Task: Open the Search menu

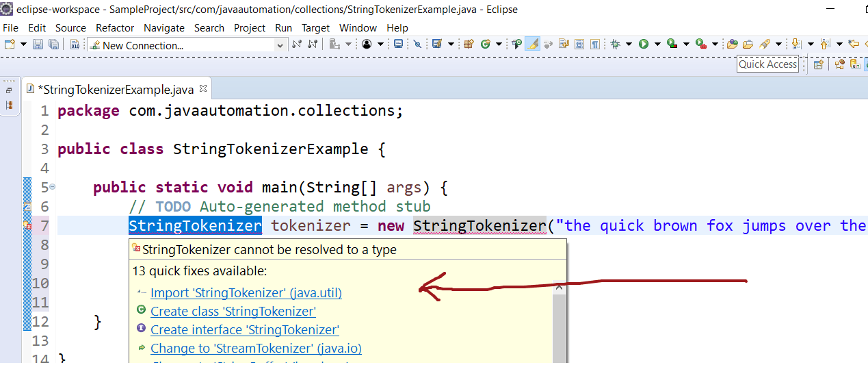Action: pos(209,28)
